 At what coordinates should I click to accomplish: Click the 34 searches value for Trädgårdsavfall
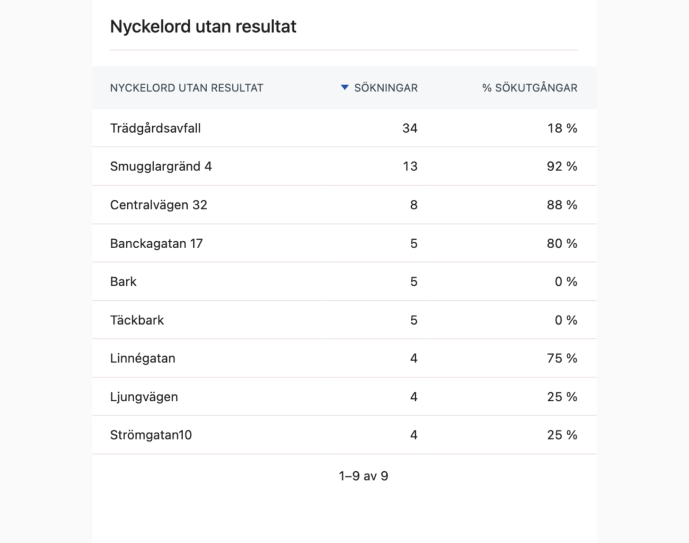point(409,128)
